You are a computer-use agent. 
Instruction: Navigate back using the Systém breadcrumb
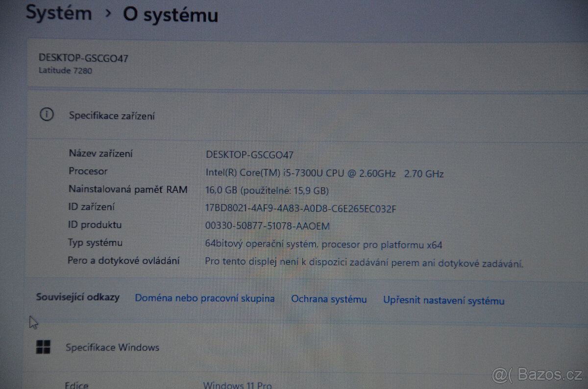point(58,13)
